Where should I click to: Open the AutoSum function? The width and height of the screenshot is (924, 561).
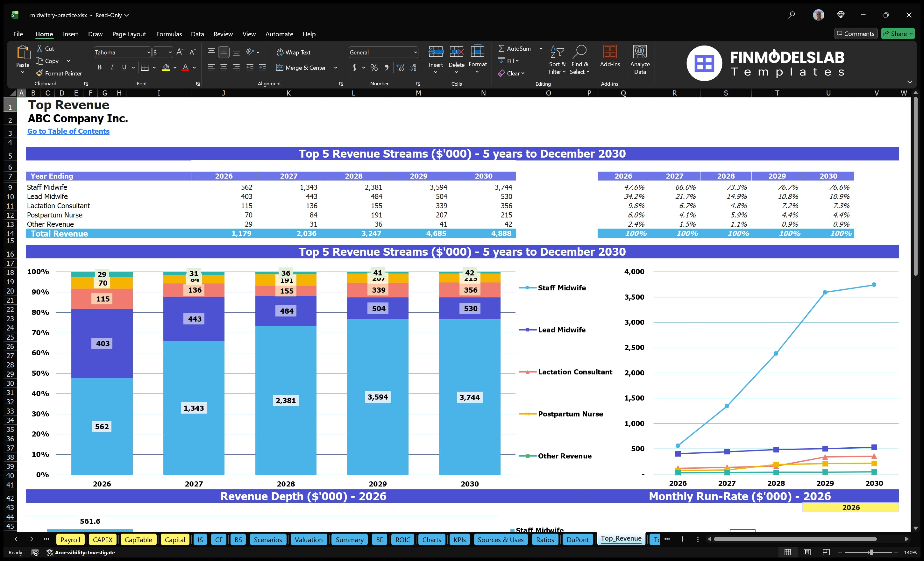[517, 48]
